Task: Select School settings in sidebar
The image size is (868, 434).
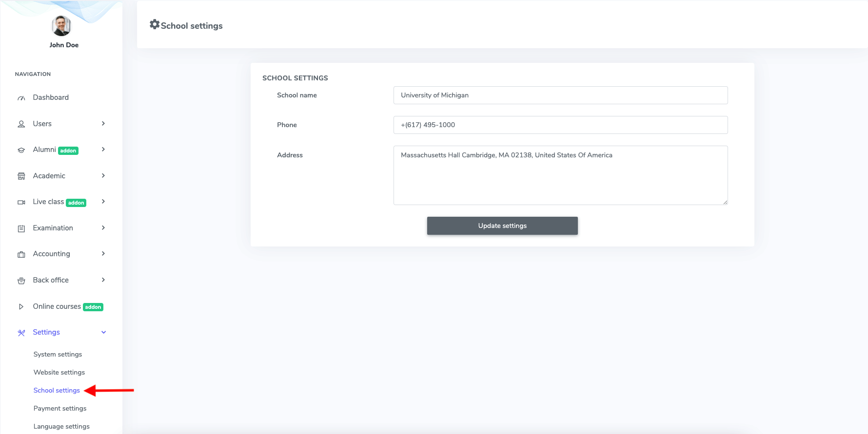Action: [57, 391]
